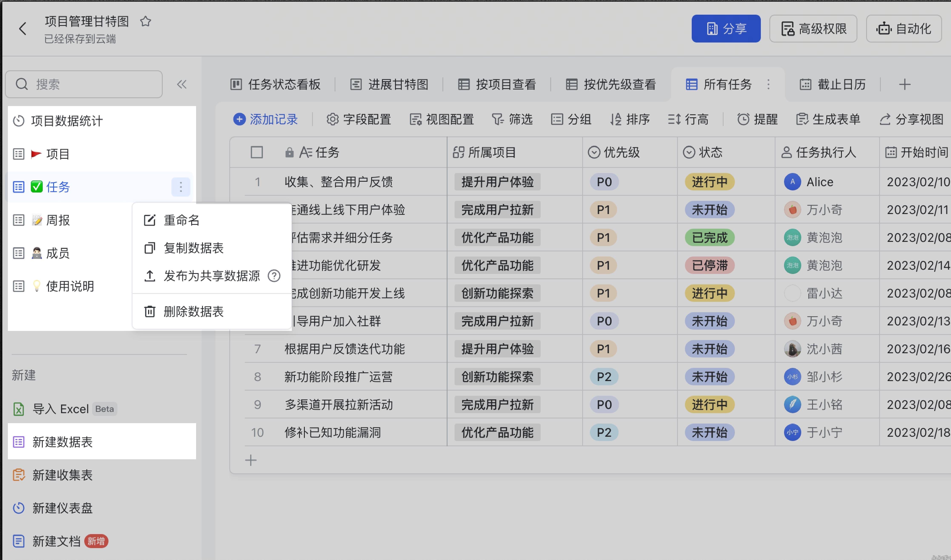Open the 分享 share button

point(726,29)
